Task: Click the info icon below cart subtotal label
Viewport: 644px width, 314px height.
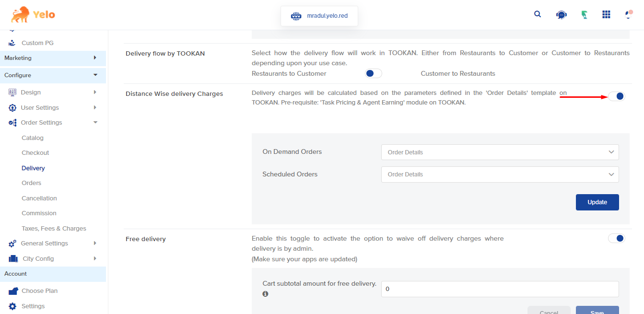Action: click(266, 294)
